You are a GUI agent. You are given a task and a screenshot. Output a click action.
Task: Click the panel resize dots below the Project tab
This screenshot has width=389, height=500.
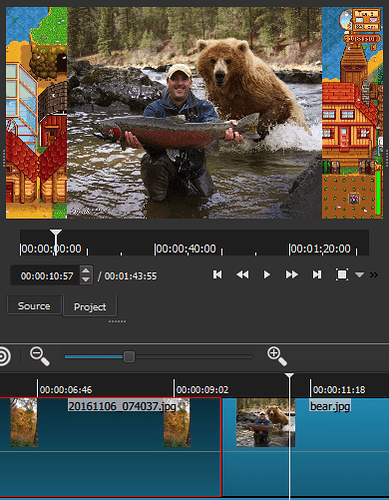[117, 321]
